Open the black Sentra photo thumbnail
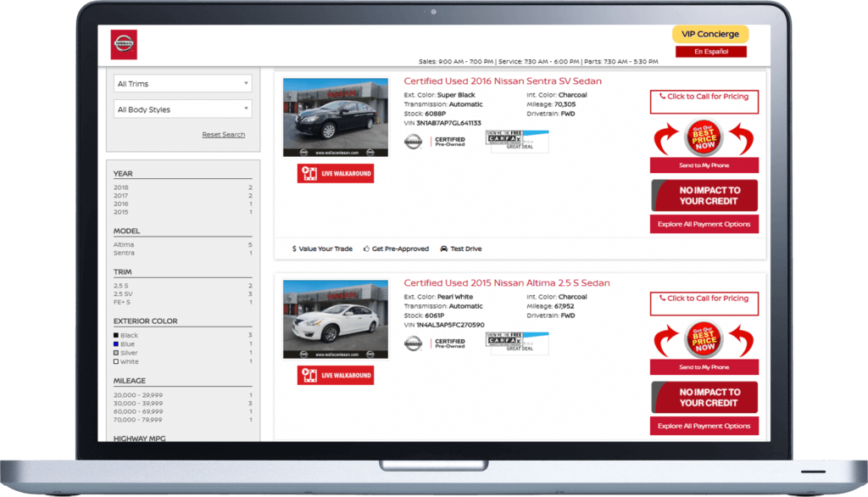 tap(336, 117)
